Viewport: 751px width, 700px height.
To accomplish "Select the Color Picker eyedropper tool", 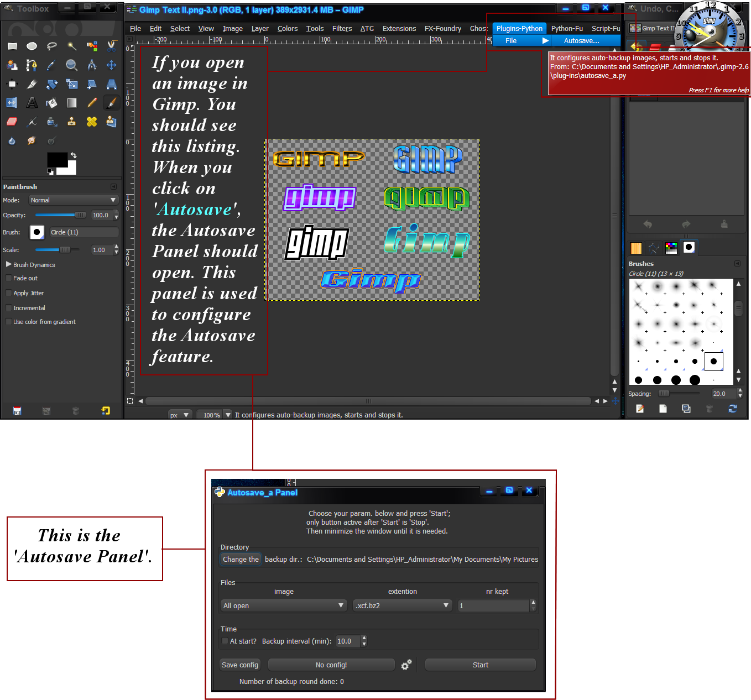I will [52, 65].
